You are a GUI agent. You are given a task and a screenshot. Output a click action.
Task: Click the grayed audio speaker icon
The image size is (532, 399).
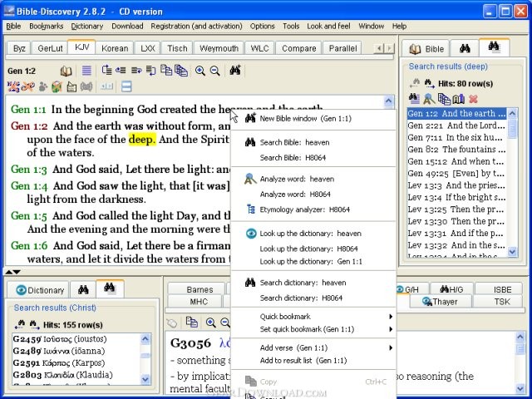[x=86, y=86]
